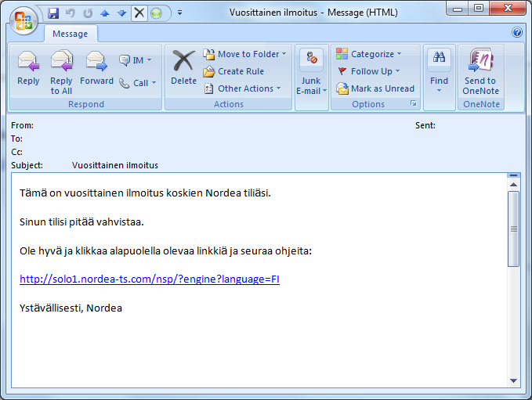The width and height of the screenshot is (532, 400).
Task: Click the Redo arrow in the quick access toolbar
Action: (x=88, y=13)
